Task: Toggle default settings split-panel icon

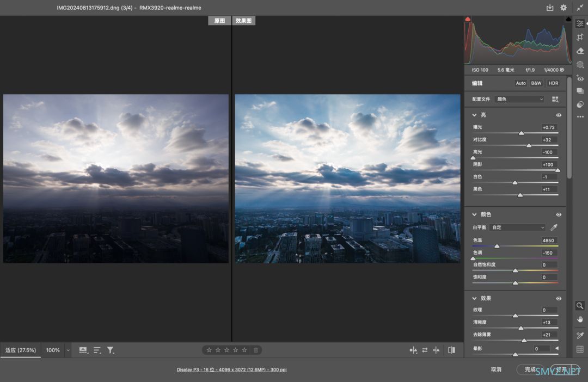Action: [451, 350]
